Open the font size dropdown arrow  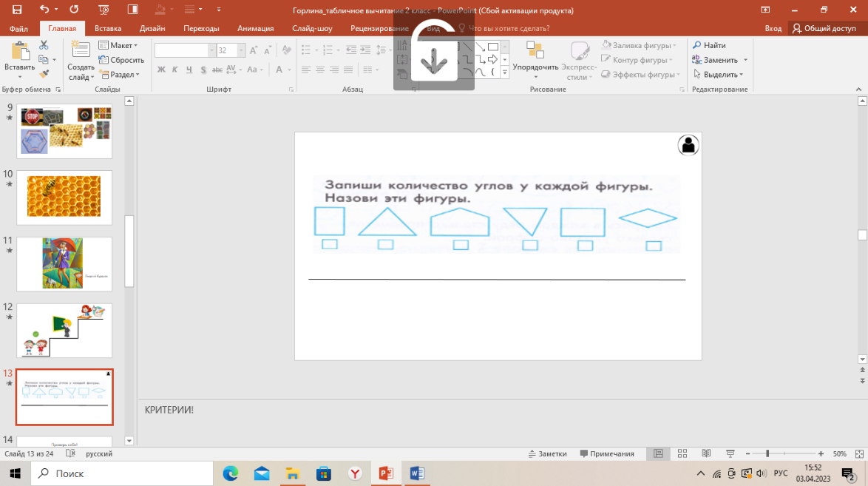point(241,50)
